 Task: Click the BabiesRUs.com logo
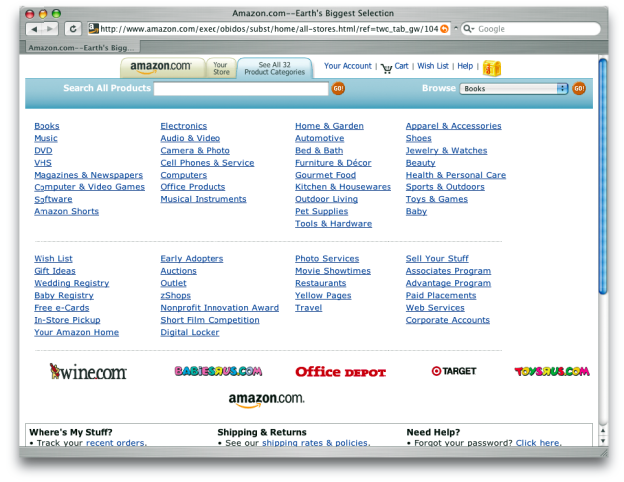point(218,371)
